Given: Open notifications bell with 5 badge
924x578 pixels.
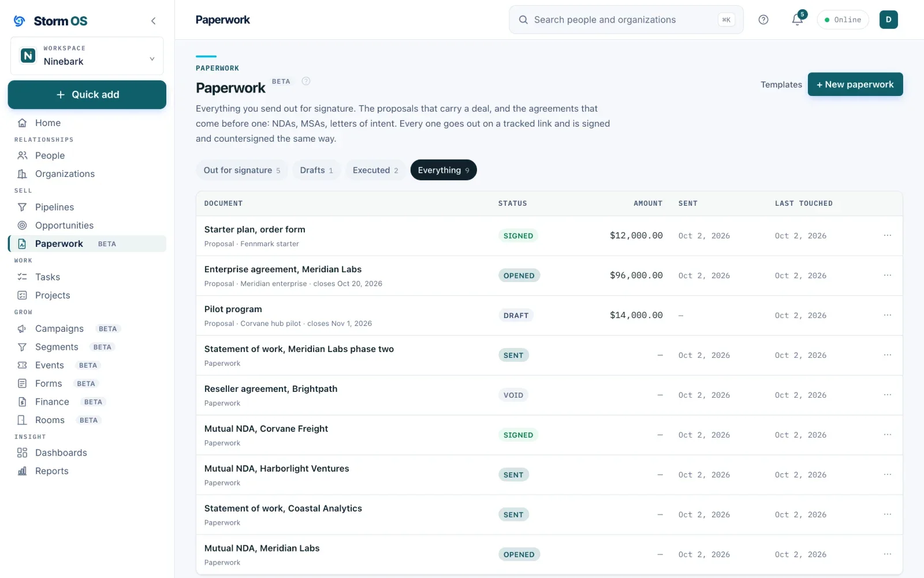Looking at the screenshot, I should point(798,20).
